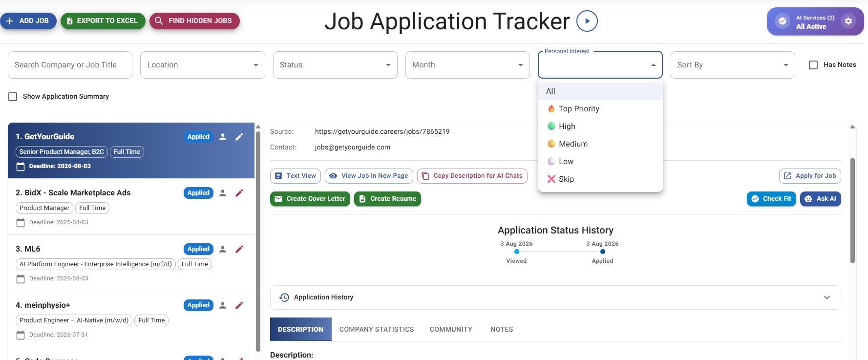
Task: Click the Viewed status dot on timeline
Action: 517,252
